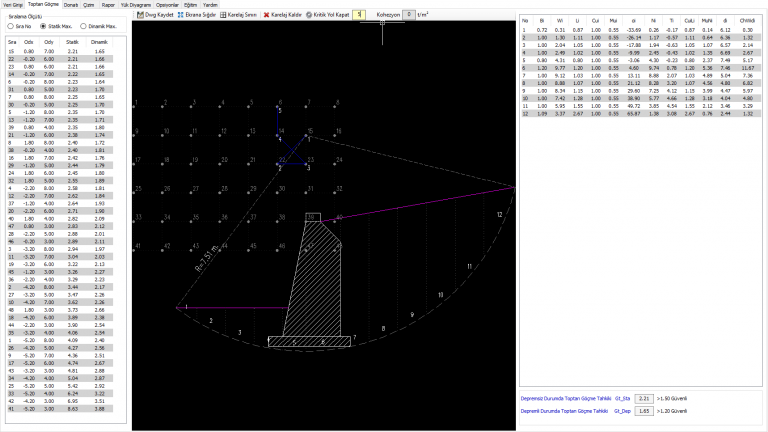
Task: Open the Çizim tab
Action: pyautogui.click(x=89, y=5)
